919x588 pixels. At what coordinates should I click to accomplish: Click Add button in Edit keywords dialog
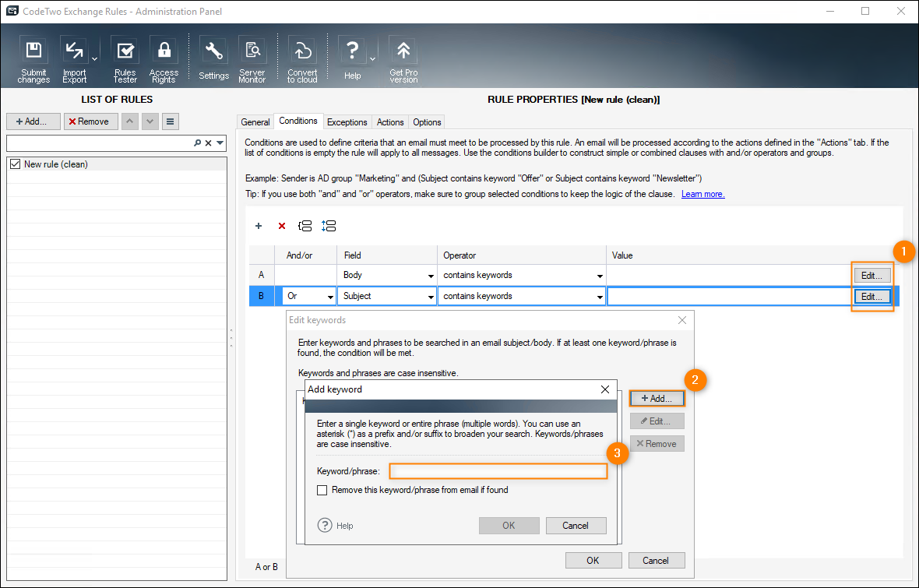click(657, 399)
